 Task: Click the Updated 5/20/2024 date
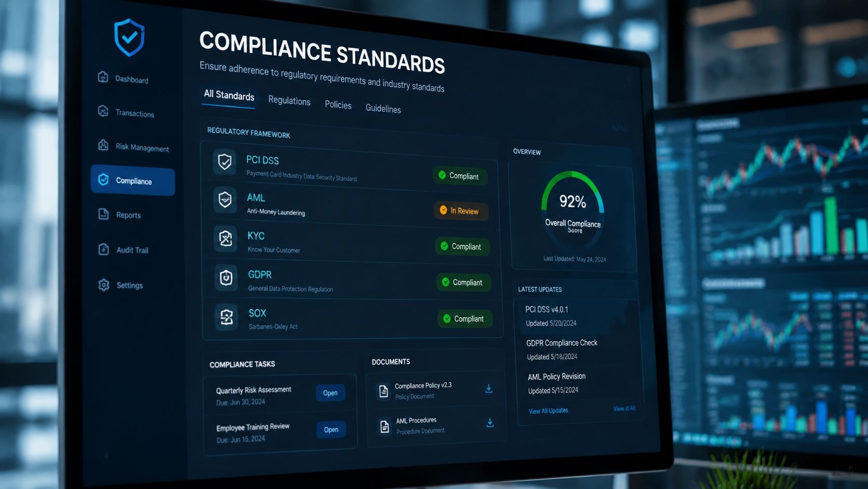tap(551, 323)
